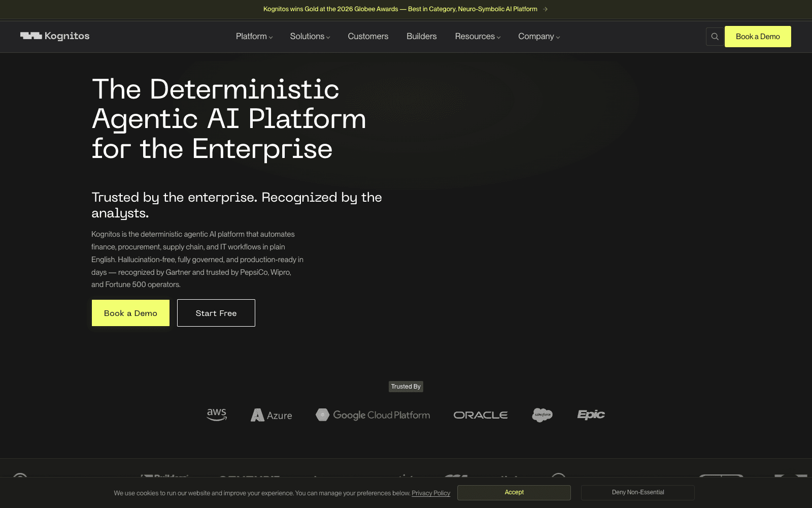Click Book a Demo in the header
This screenshot has height=508, width=812.
tap(758, 37)
